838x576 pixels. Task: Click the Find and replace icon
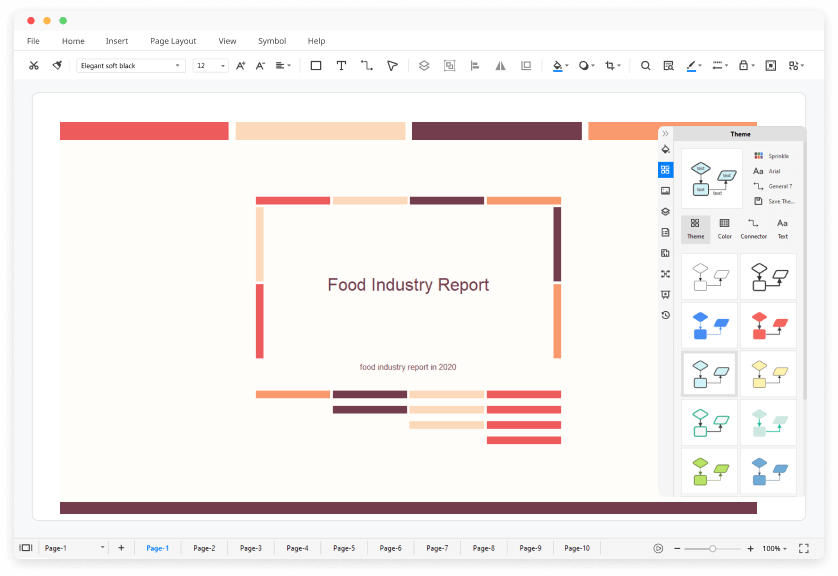click(x=668, y=66)
